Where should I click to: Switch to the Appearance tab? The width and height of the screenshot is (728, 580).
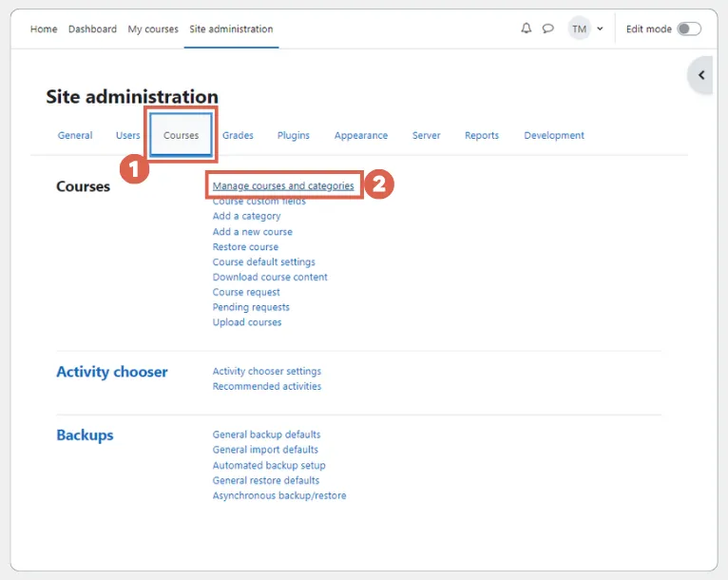point(361,135)
